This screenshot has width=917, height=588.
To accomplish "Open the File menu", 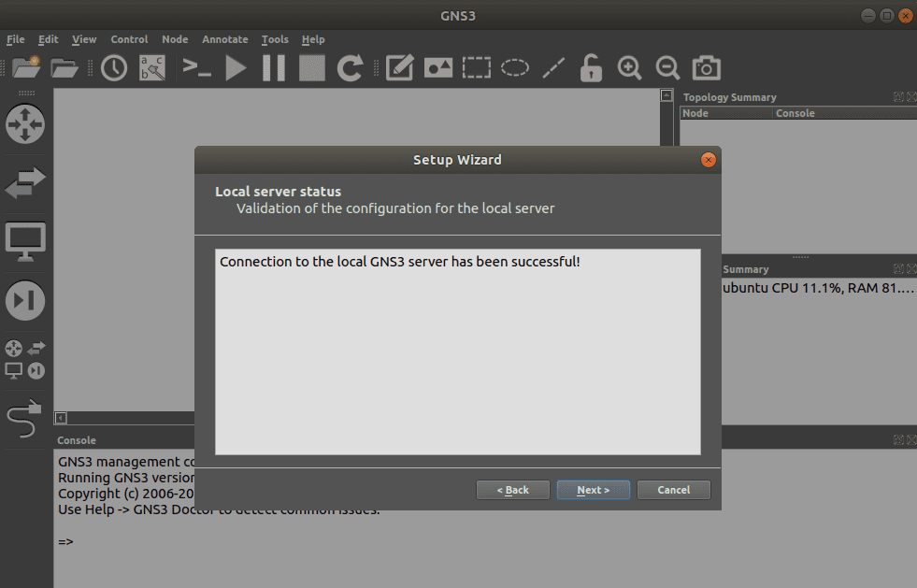I will (x=16, y=39).
